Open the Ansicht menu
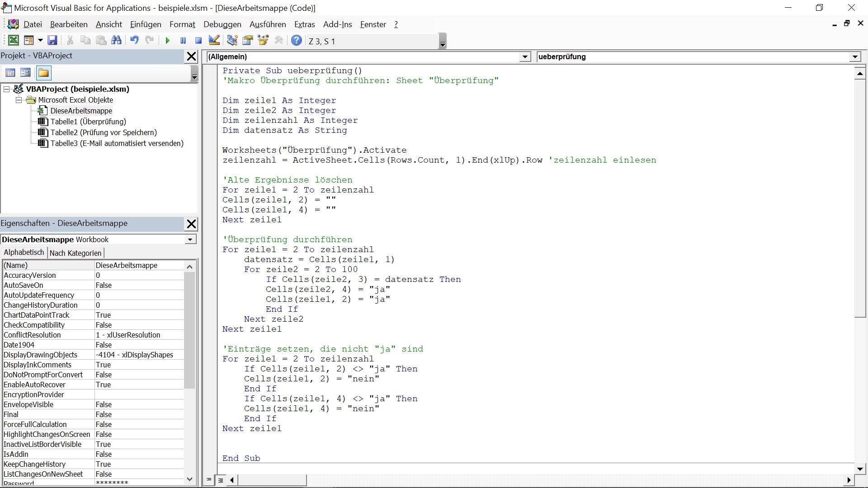Image resolution: width=868 pixels, height=488 pixels. click(109, 24)
